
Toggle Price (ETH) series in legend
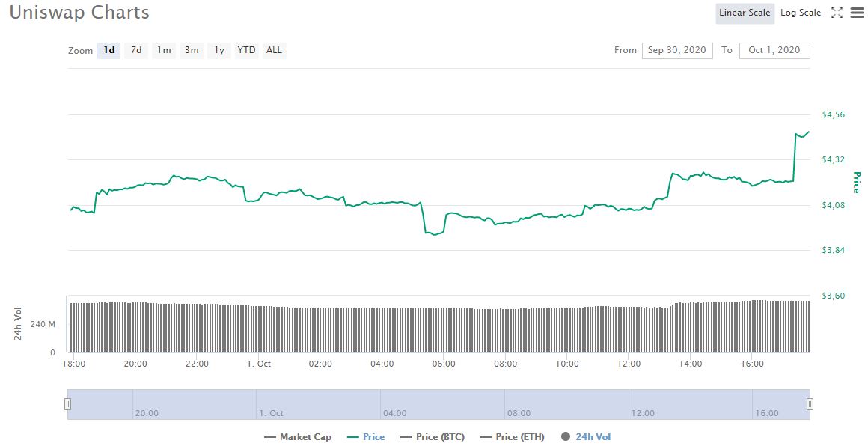pyautogui.click(x=512, y=437)
